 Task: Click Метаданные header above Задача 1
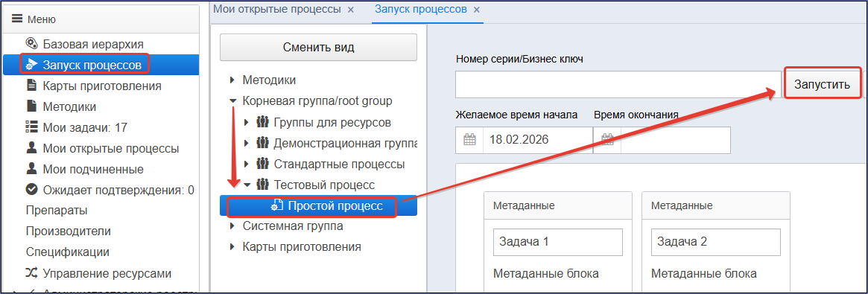pos(558,205)
